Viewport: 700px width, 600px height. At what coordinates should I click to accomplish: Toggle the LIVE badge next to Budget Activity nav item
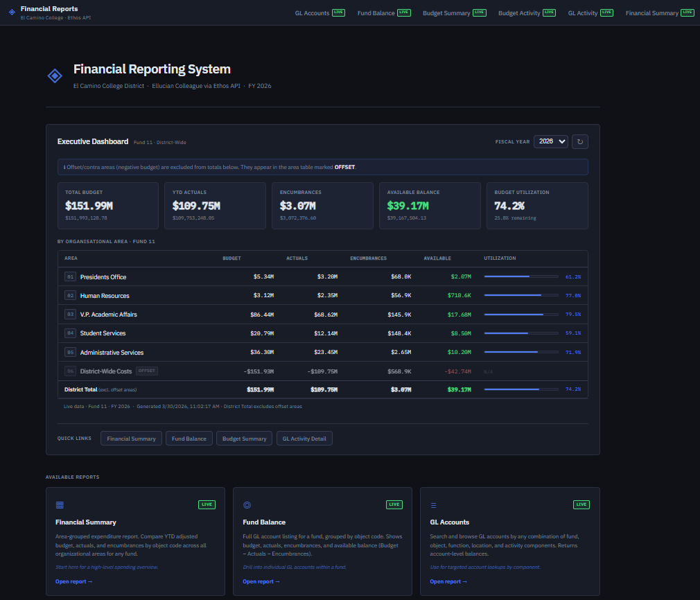pyautogui.click(x=548, y=12)
